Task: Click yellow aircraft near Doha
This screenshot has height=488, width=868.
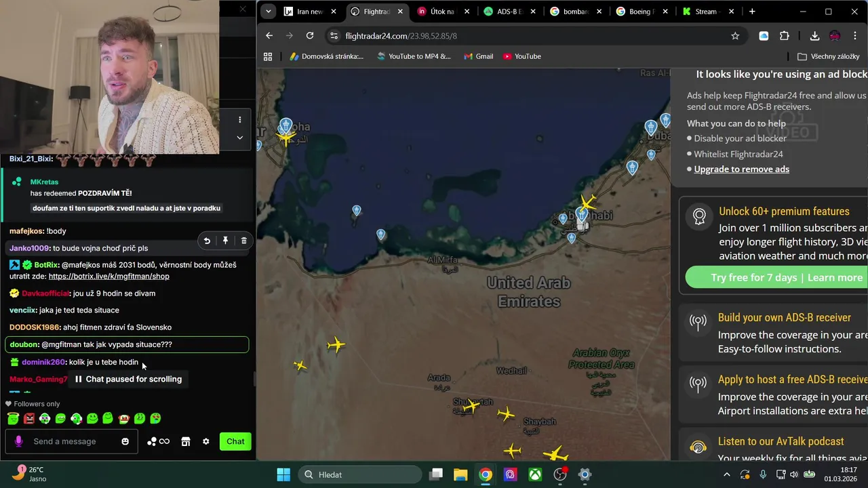Action: (x=285, y=138)
